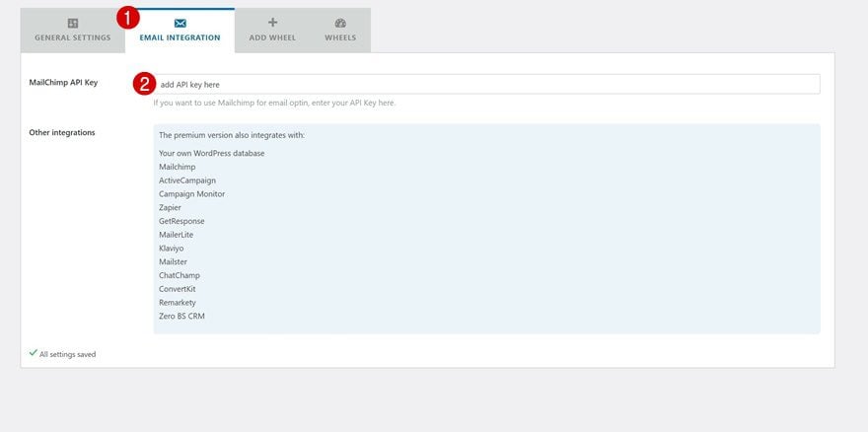Focus the MailChimp API Key input field
Image resolution: width=868 pixels, height=432 pixels.
click(x=486, y=84)
